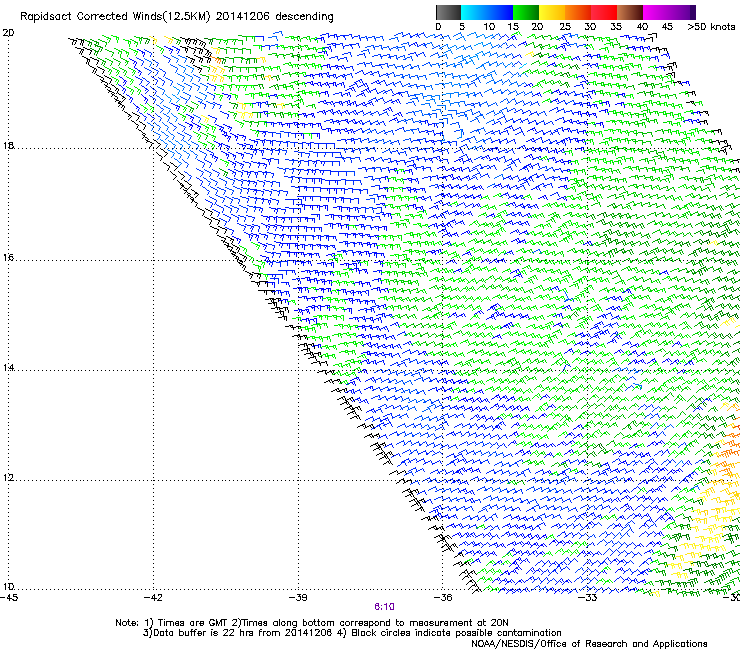Click the gray 0-5 knots legend swatch
Image resolution: width=740 pixels, height=650 pixels.
pos(448,12)
